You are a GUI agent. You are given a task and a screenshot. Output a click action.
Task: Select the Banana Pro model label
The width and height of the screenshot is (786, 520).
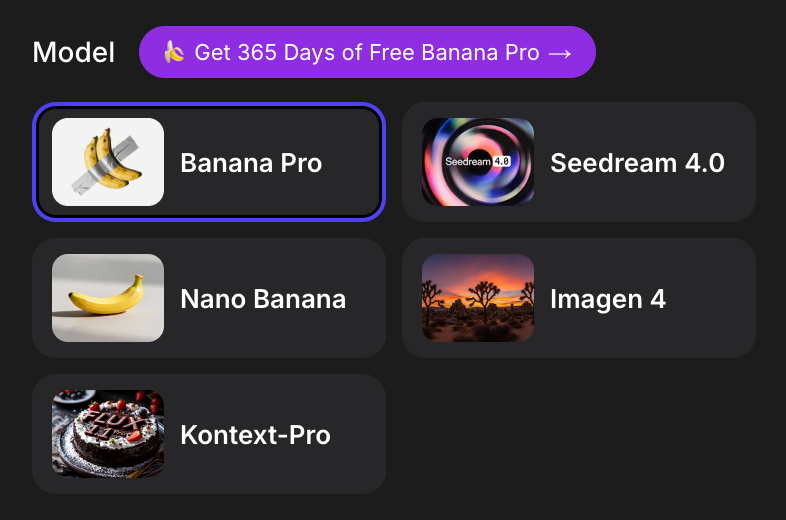pyautogui.click(x=251, y=163)
